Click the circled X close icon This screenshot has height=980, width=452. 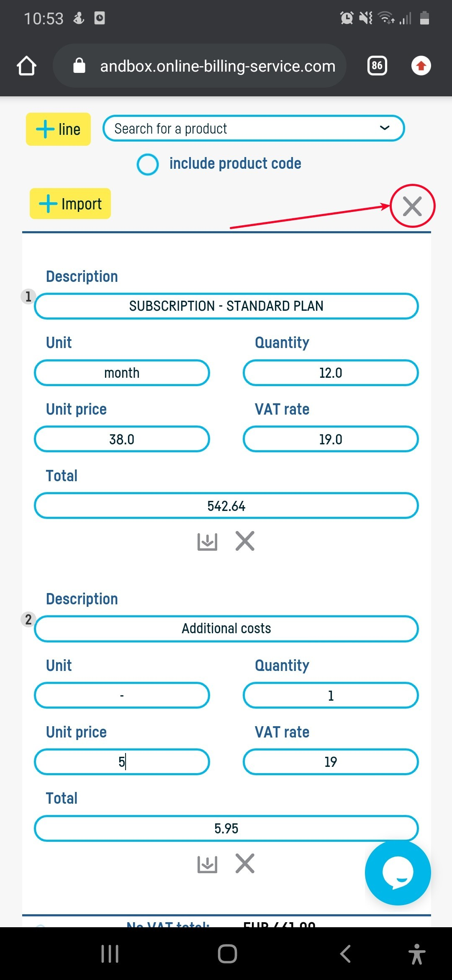(x=412, y=206)
